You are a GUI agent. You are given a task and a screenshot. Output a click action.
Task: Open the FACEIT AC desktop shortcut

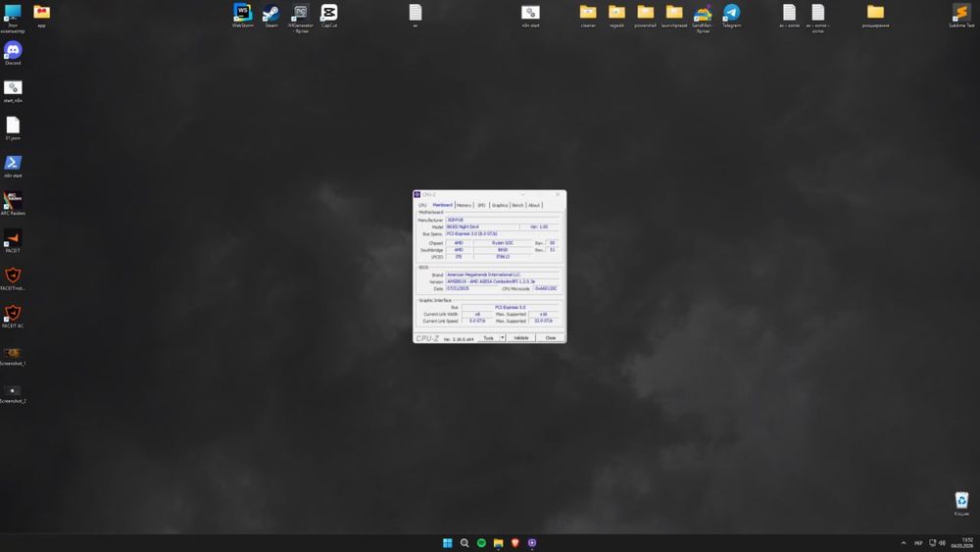click(13, 316)
